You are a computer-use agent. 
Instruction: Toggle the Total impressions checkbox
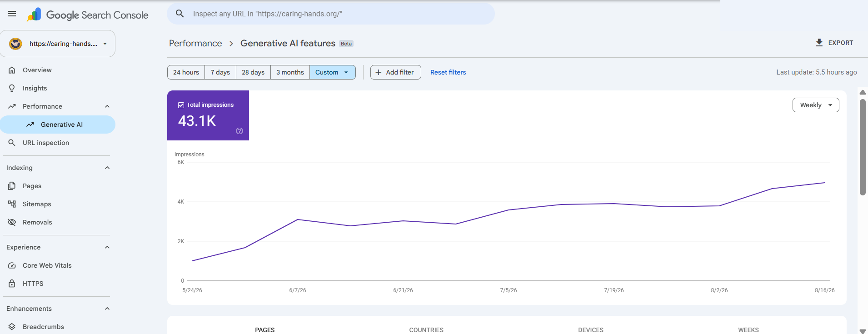[x=181, y=105]
